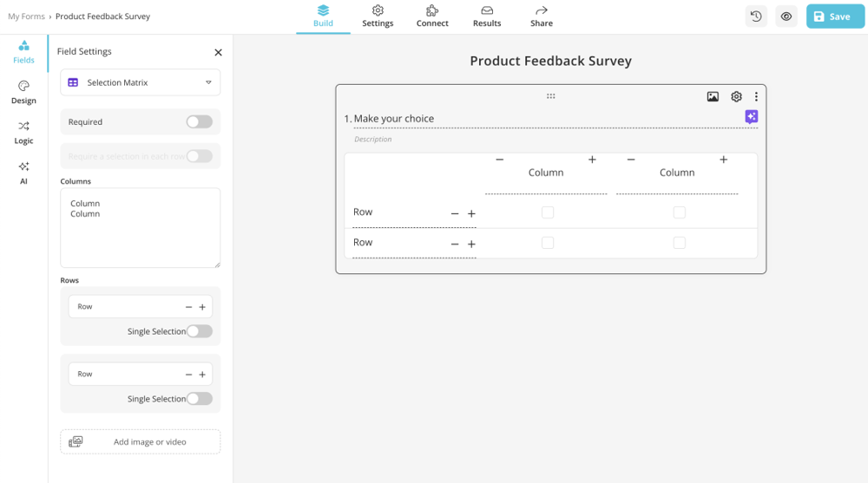Click the Product Feedback Survey form title
Screen dimensions: 868x483
pyautogui.click(x=551, y=61)
